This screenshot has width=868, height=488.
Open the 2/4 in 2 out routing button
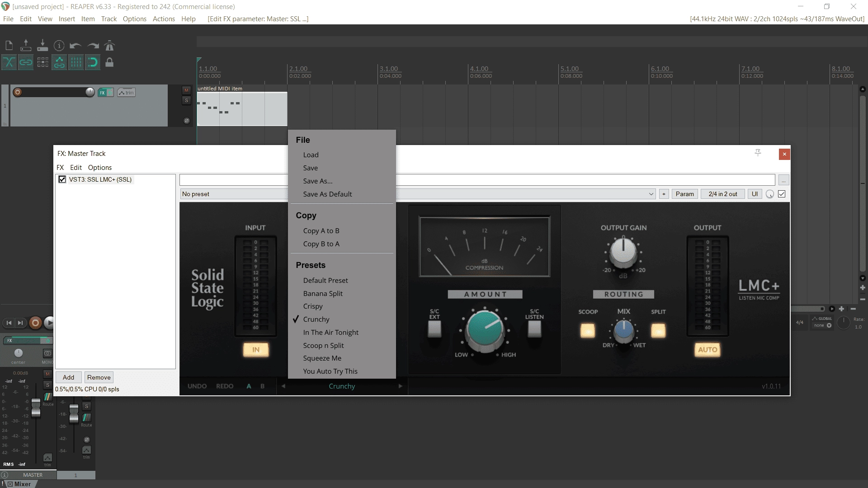pyautogui.click(x=722, y=194)
